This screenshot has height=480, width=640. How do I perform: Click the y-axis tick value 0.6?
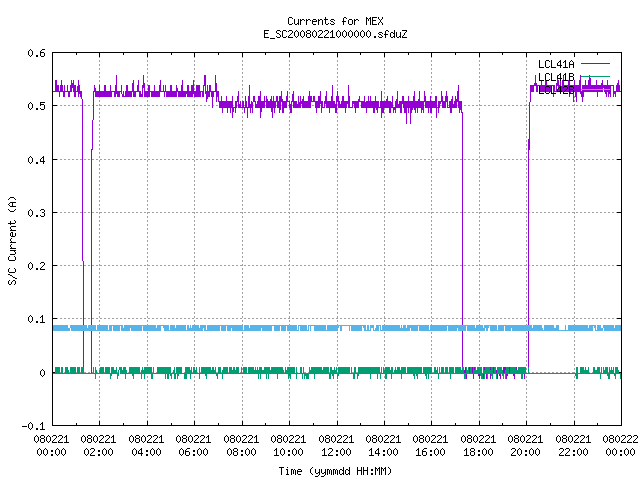tap(36, 53)
